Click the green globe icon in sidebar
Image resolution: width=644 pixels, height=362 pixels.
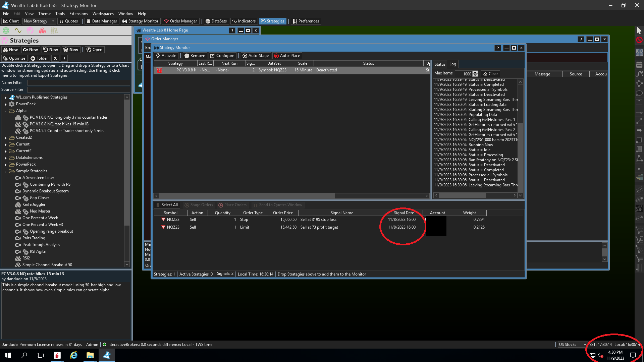click(6, 31)
